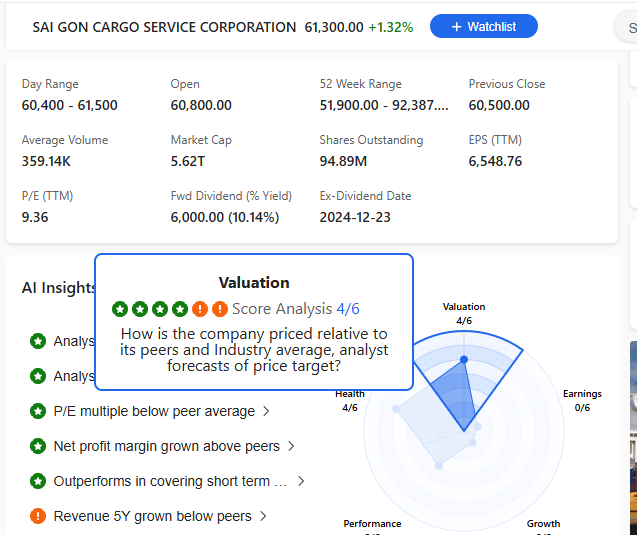This screenshot has width=637, height=535.
Task: Expand the P/E multiple below peer average chevron
Action: coord(266,411)
